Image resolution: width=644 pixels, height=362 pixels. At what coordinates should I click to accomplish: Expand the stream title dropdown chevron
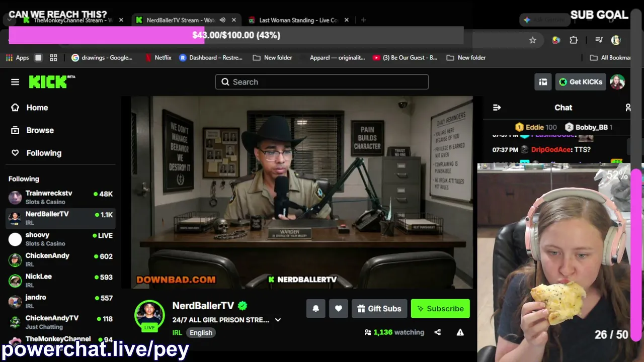[278, 320]
